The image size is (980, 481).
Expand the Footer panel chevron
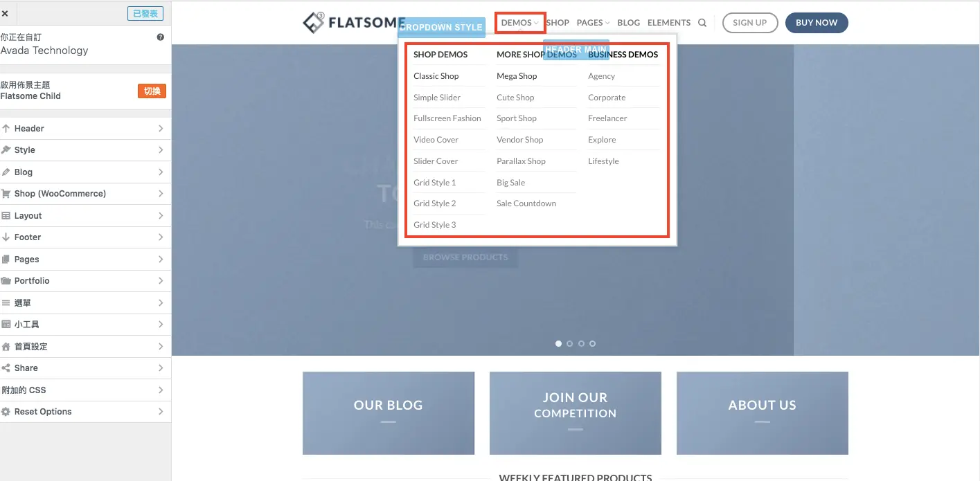161,237
